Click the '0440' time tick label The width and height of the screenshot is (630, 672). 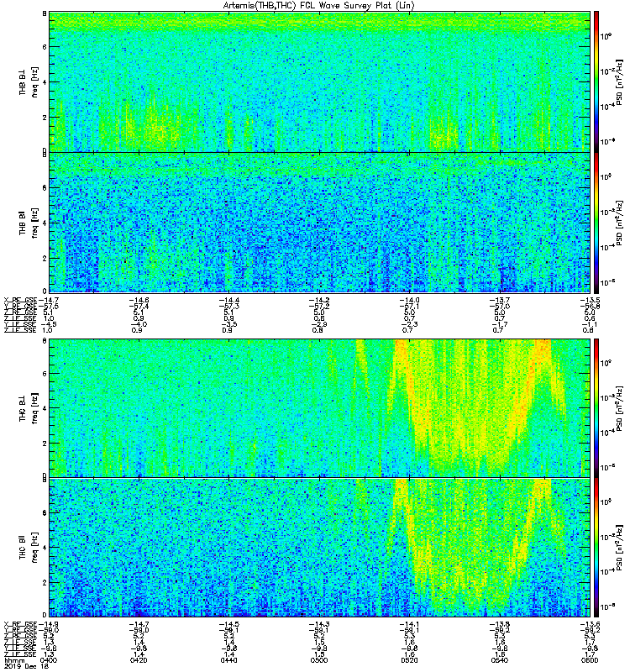pyautogui.click(x=228, y=660)
